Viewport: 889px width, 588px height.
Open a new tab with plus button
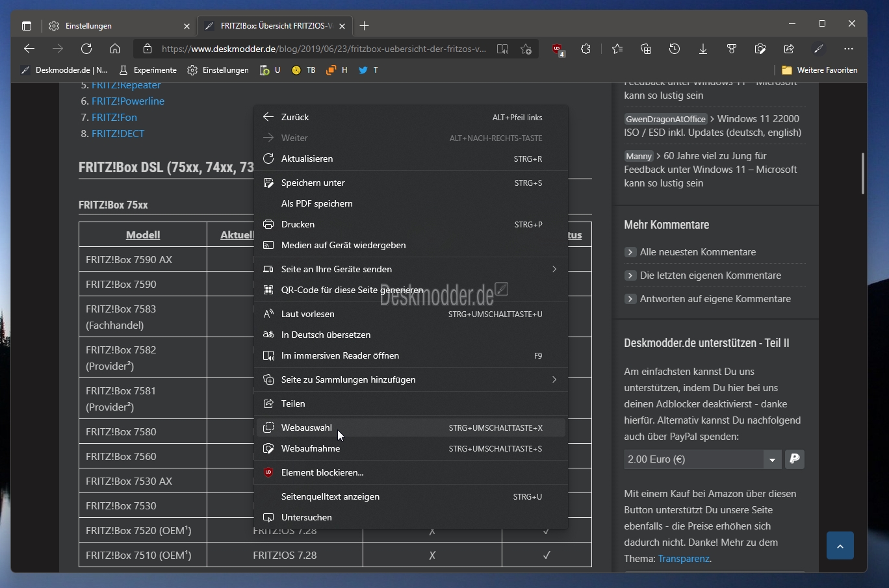tap(365, 26)
